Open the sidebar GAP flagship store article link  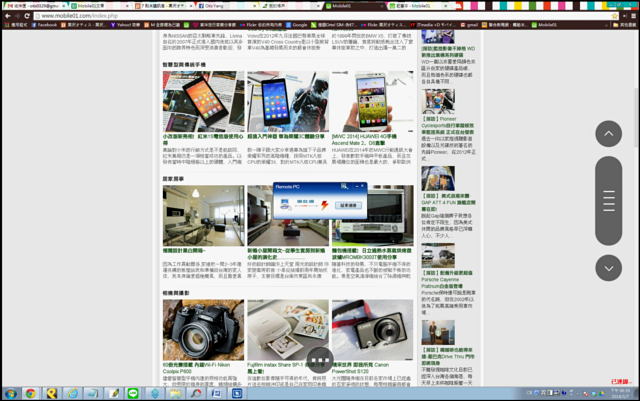pyautogui.click(x=448, y=202)
